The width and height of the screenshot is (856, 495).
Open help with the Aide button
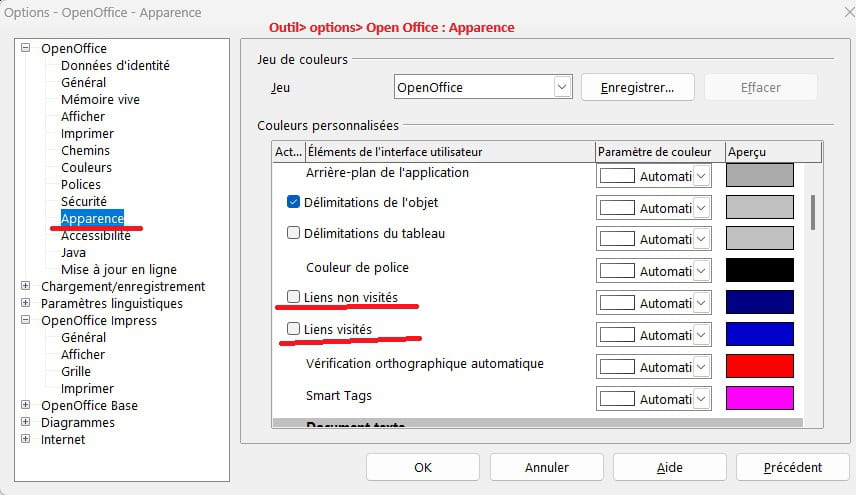pos(670,467)
